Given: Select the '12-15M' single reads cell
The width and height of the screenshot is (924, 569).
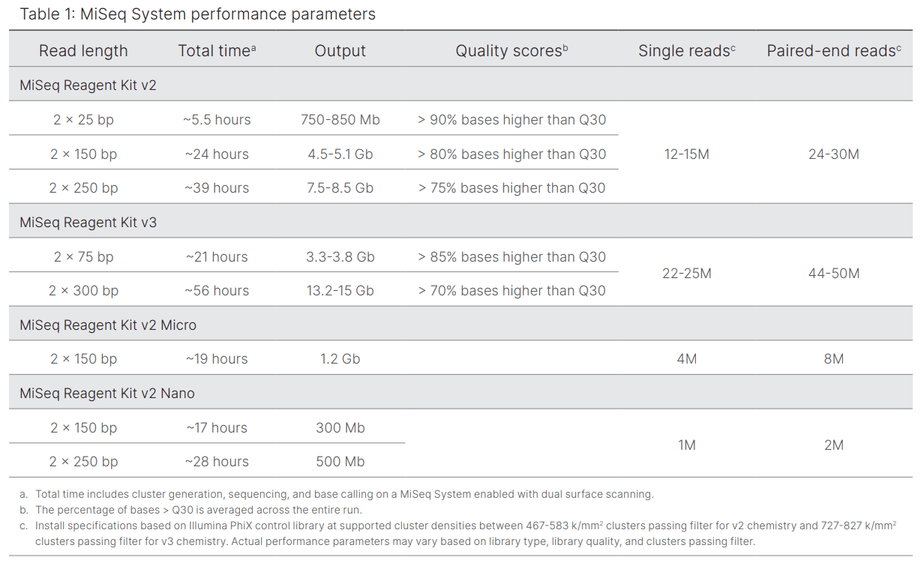Looking at the screenshot, I should [x=686, y=154].
